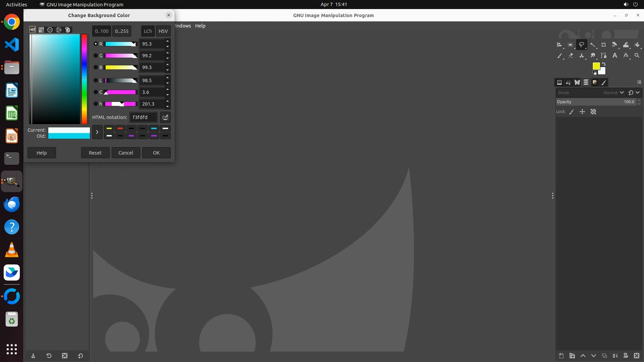644x362 pixels.
Task: Select the Text tool
Action: (615, 56)
